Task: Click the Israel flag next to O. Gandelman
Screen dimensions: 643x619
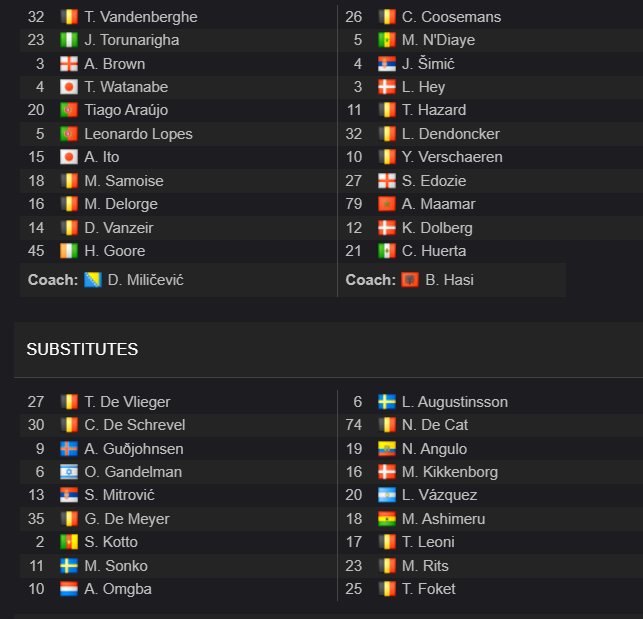Action: tap(68, 472)
